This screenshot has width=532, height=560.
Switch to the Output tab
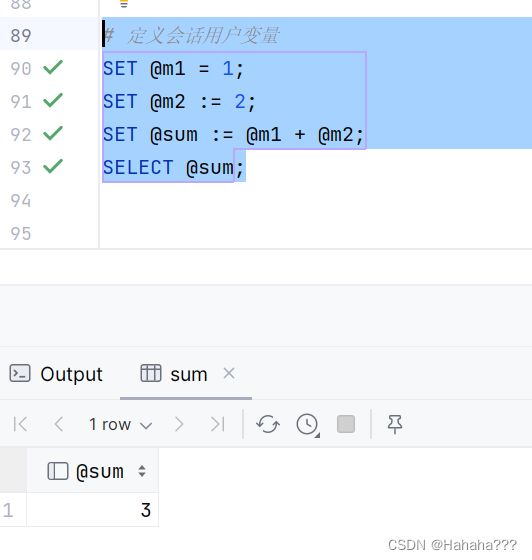56,374
